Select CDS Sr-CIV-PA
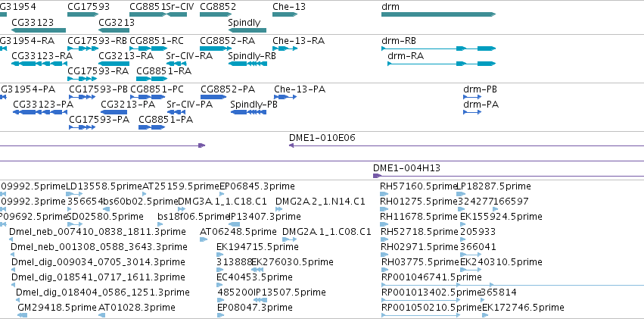Image resolution: width=644 pixels, height=319 pixels. [x=176, y=112]
